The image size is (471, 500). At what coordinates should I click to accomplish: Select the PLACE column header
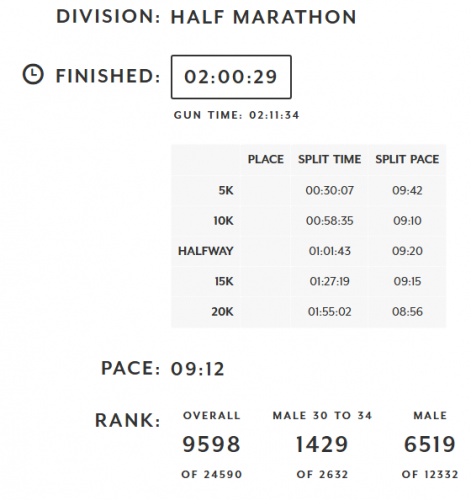[x=266, y=159]
